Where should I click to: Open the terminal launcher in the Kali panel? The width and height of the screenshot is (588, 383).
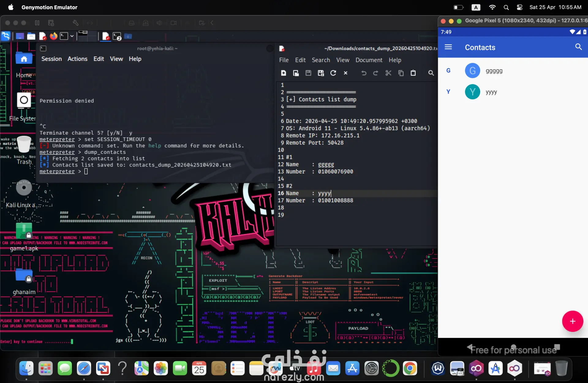64,36
